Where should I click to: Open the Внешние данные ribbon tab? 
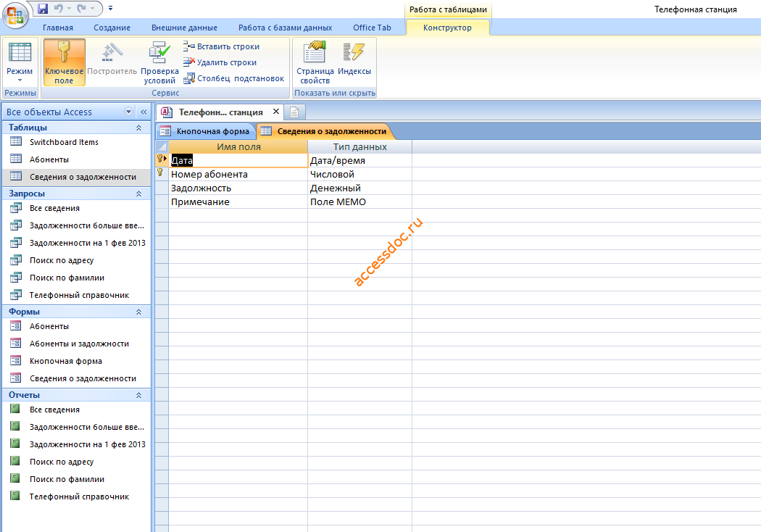point(184,28)
